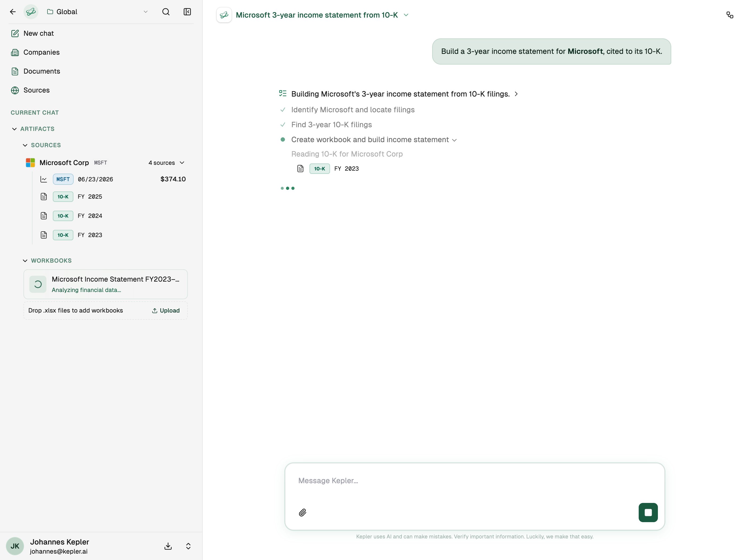The width and height of the screenshot is (747, 560).
Task: Click Upload to add workbooks
Action: 166,311
